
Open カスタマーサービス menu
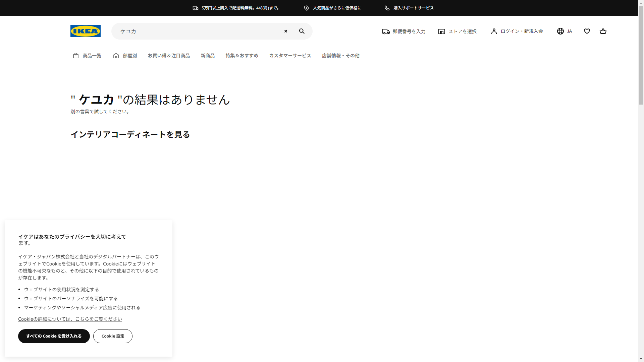tap(290, 56)
